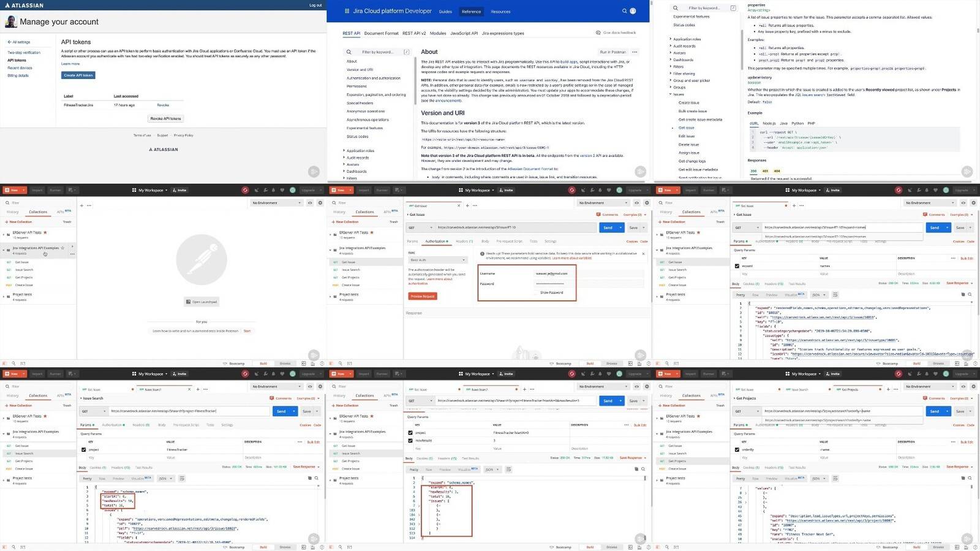Click the notifications bell in the launchpad panel header
The image size is (980, 551).
point(273,190)
